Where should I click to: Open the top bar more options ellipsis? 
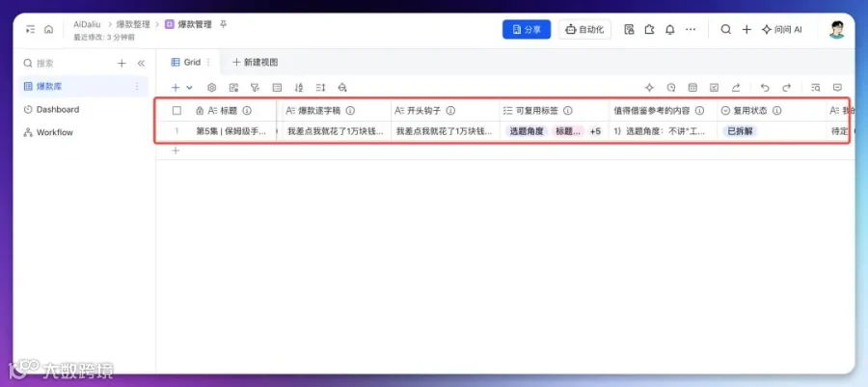click(691, 30)
